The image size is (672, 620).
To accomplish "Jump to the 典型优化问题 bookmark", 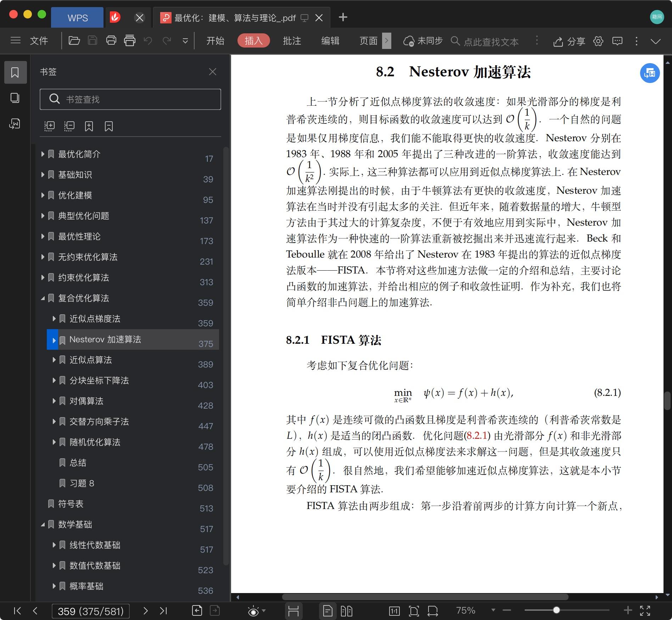I will tap(83, 216).
